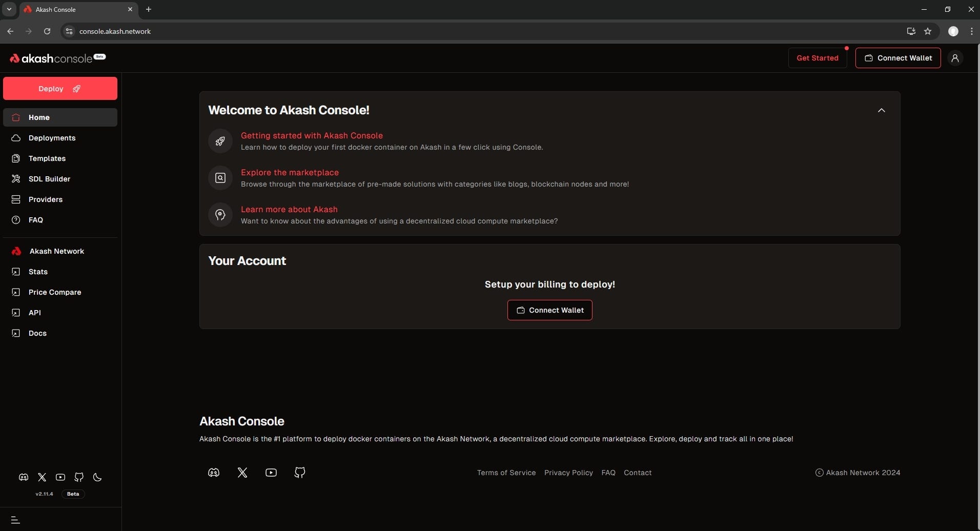980x531 pixels.
Task: Open Templates in the sidebar
Action: (x=60, y=158)
